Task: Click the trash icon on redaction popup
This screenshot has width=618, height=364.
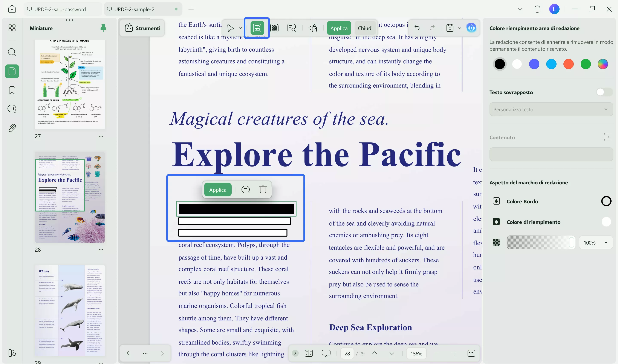Action: click(263, 189)
